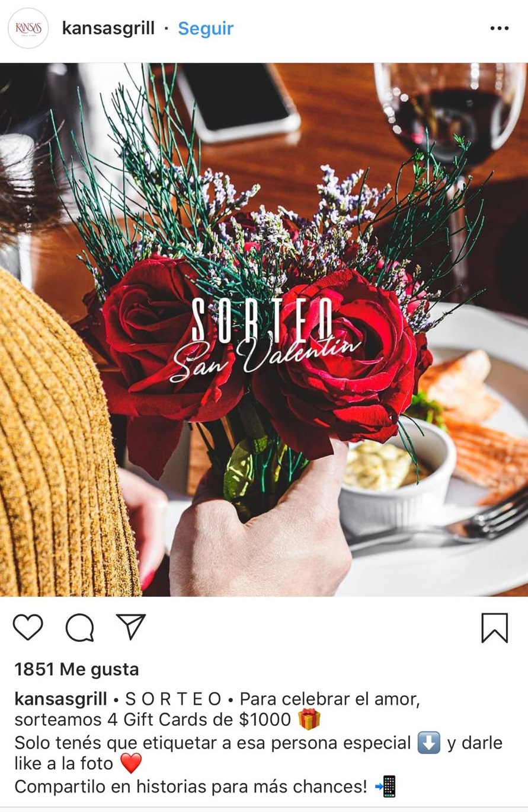Screen dimensions: 528x812
Task: Like the post with the heart icon
Action: click(x=28, y=627)
